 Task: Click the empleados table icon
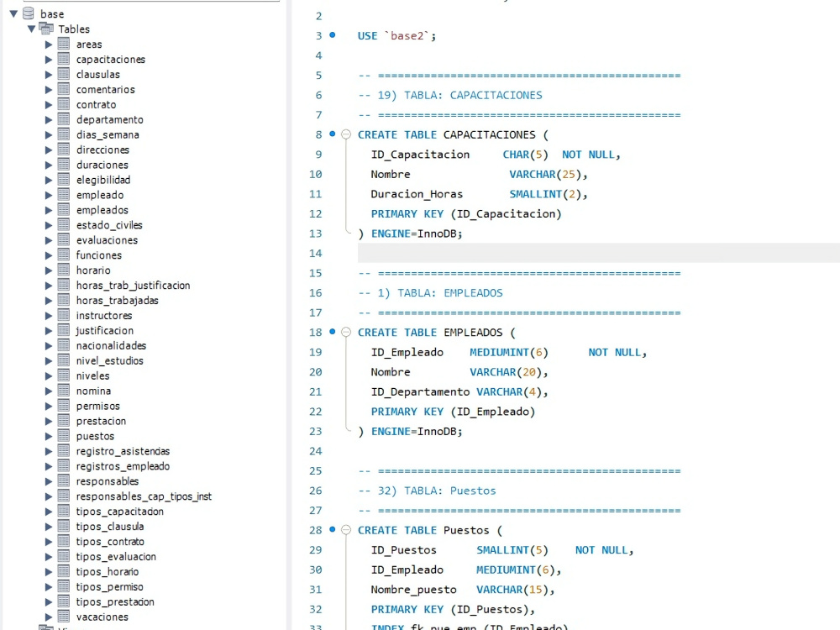coord(64,209)
